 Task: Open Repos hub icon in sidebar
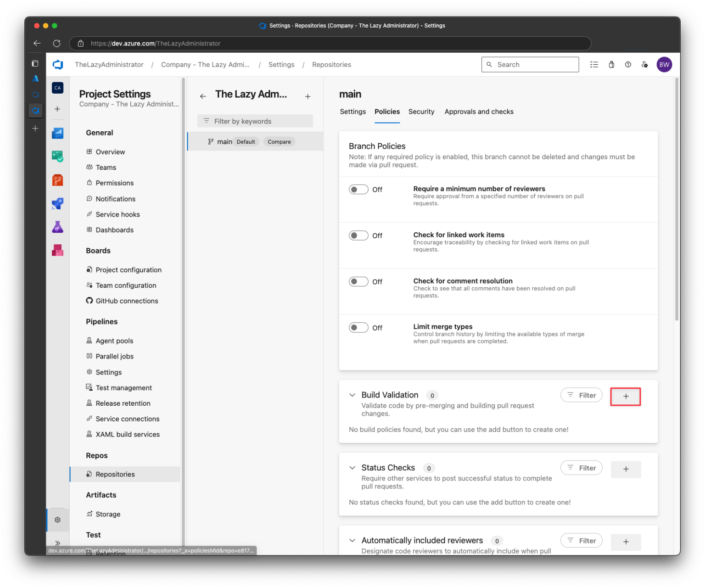(57, 180)
